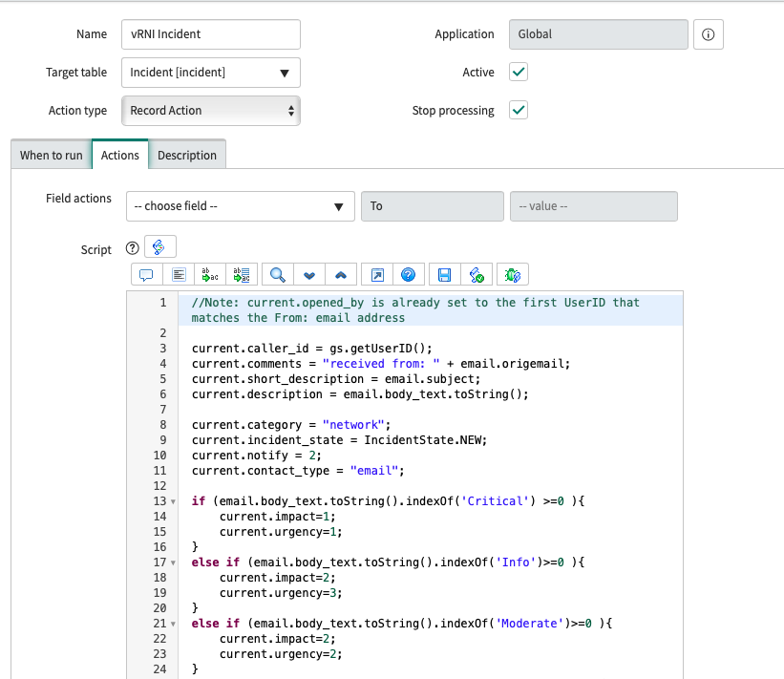Screen dimensions: 784x679
Task: Switch to the When to run tab
Action: click(x=51, y=156)
